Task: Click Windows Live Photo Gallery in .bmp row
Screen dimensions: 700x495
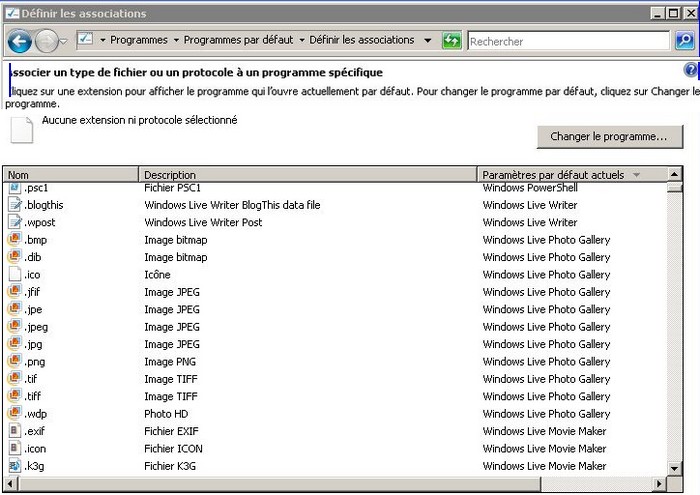Action: pos(546,240)
